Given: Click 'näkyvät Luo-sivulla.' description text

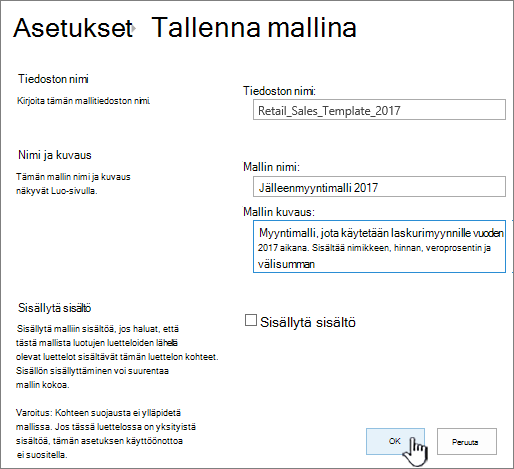Looking at the screenshot, I should click(x=57, y=191).
